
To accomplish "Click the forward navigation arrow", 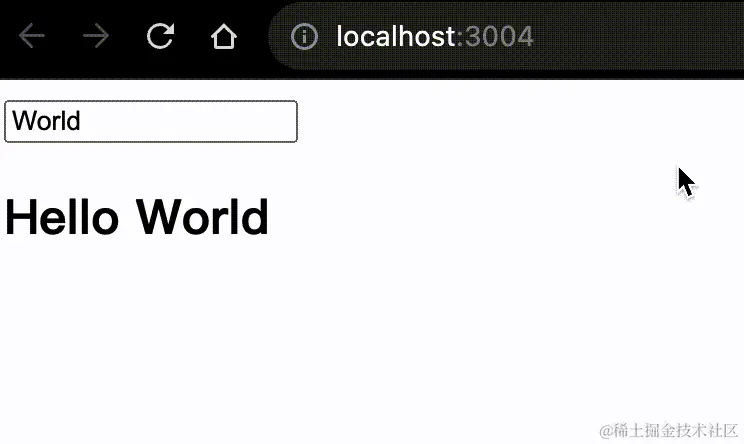I will [x=96, y=36].
